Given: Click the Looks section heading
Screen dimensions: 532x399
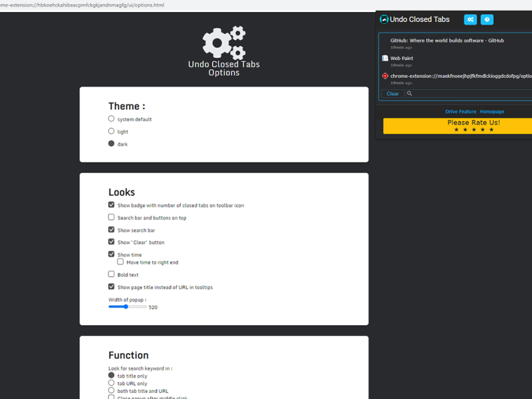Looking at the screenshot, I should 122,192.
